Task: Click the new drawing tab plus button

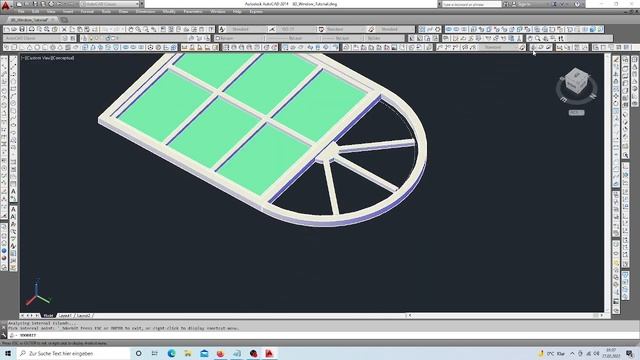Action: click(x=64, y=20)
